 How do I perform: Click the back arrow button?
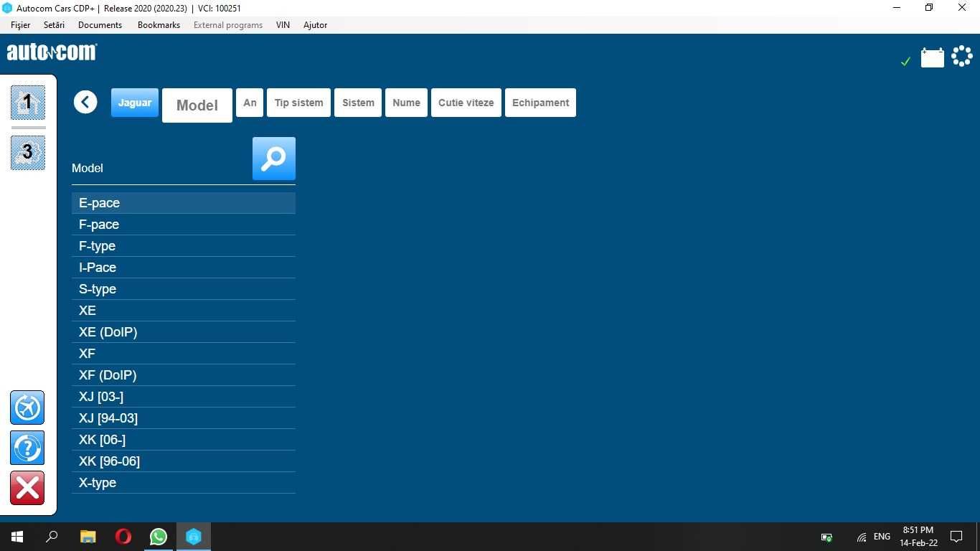[x=85, y=102]
